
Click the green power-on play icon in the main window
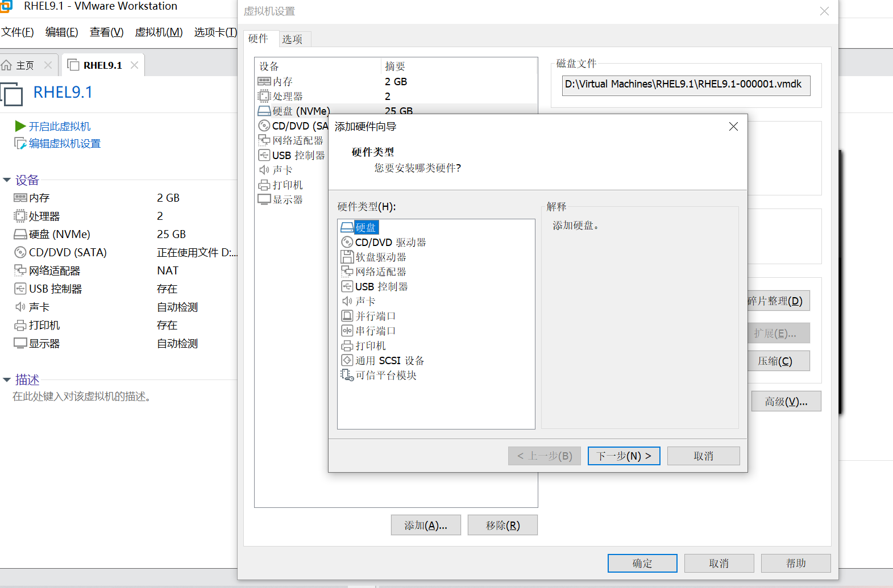point(20,126)
